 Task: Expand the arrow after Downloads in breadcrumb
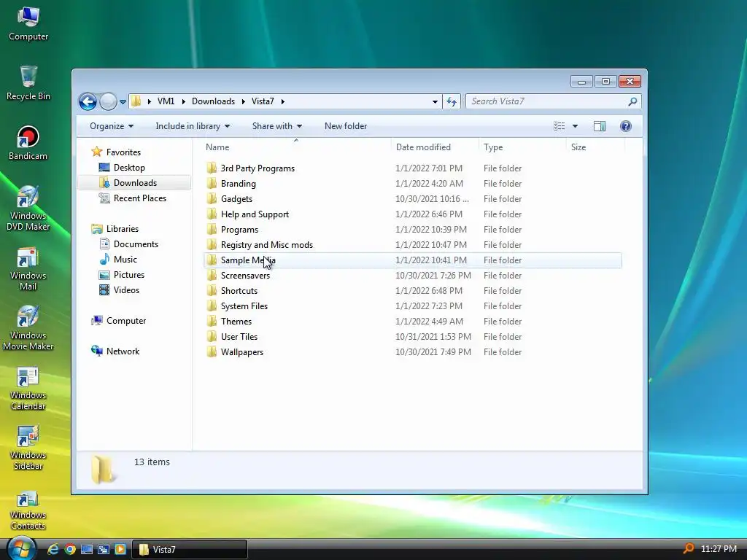[244, 101]
